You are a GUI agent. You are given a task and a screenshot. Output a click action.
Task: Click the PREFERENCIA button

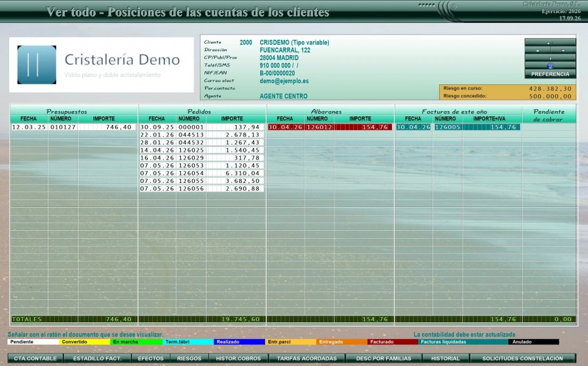tap(550, 74)
